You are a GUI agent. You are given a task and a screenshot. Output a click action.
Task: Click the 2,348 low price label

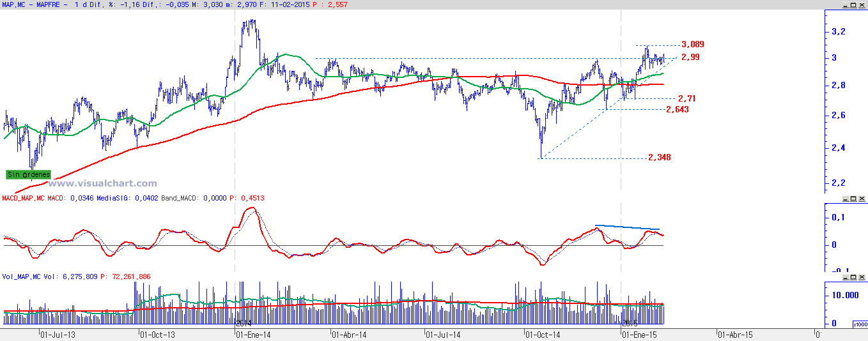click(660, 158)
